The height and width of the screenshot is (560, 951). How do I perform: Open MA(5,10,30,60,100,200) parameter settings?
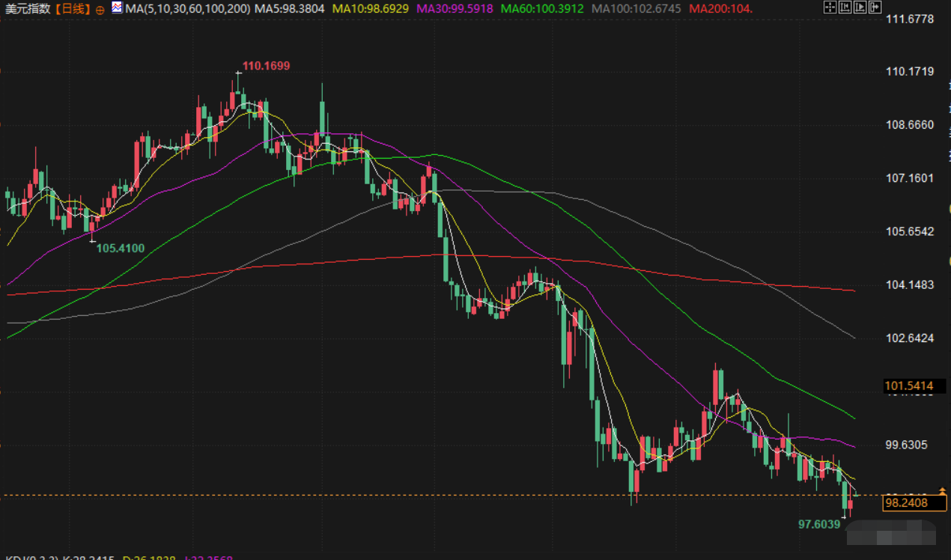[187, 9]
